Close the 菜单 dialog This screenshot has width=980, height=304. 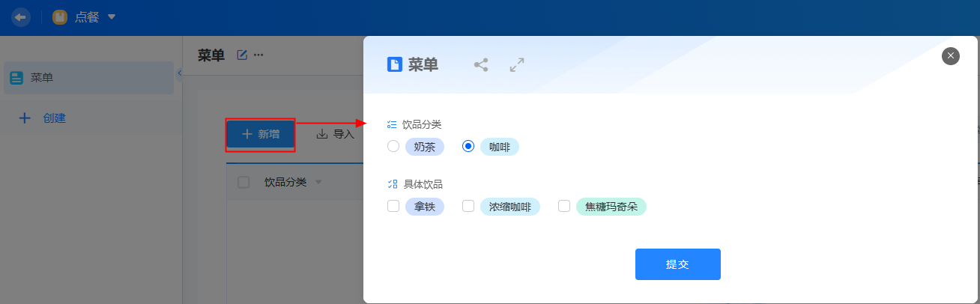(x=951, y=55)
